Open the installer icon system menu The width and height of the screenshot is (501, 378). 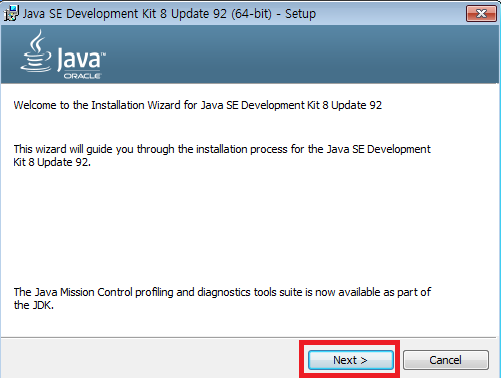(x=11, y=14)
